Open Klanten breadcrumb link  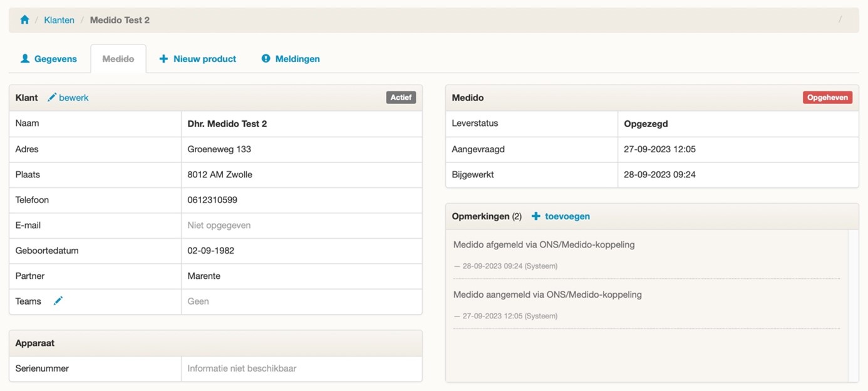(x=59, y=20)
